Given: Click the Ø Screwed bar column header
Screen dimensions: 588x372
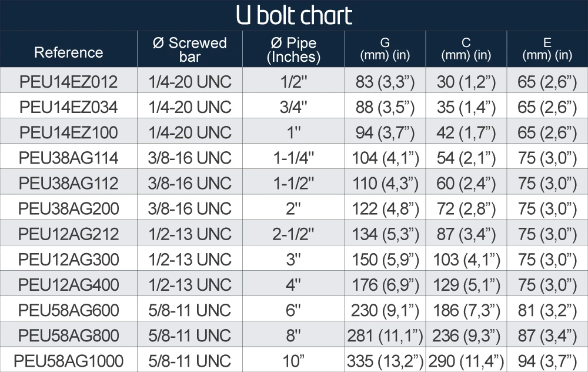Looking at the screenshot, I should tap(190, 49).
